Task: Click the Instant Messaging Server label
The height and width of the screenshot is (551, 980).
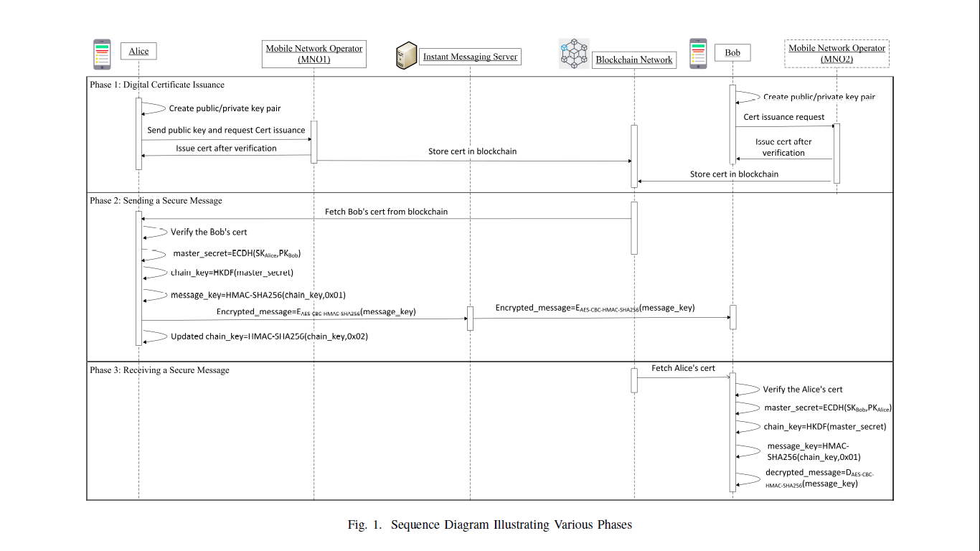Action: tap(470, 57)
